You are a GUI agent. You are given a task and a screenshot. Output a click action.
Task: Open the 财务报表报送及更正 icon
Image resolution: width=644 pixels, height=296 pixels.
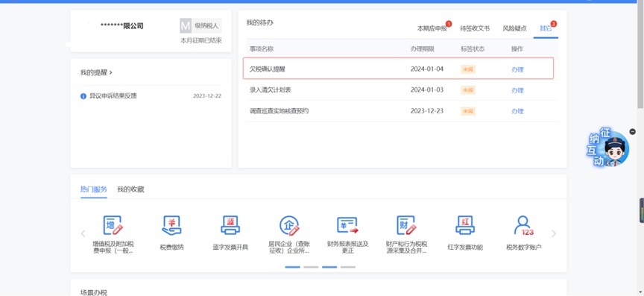click(347, 225)
